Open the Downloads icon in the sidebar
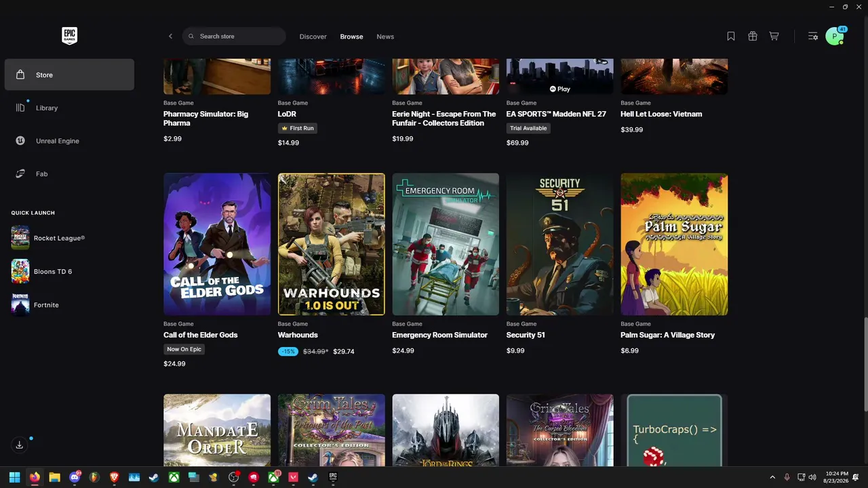The width and height of the screenshot is (868, 488). [20, 445]
